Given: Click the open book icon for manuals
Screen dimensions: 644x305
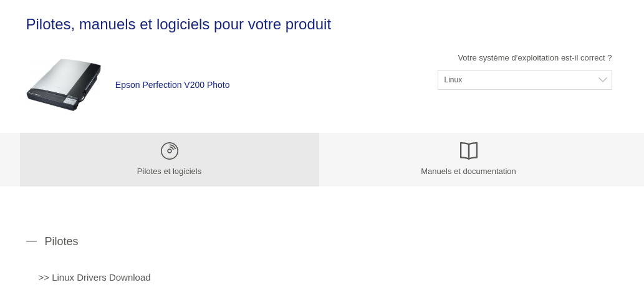Looking at the screenshot, I should pos(469,151).
